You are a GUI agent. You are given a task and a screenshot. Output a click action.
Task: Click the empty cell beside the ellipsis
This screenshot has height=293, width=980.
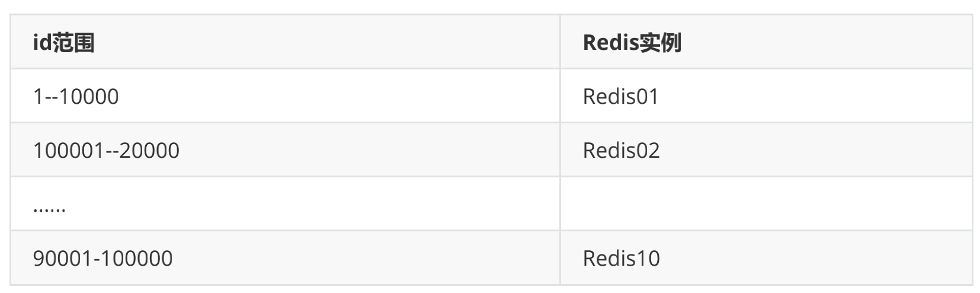point(766,204)
